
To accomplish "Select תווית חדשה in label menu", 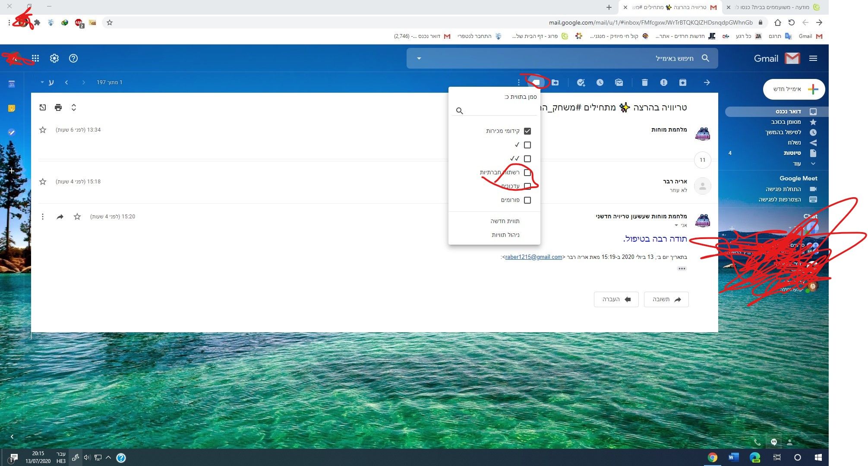I will click(x=505, y=221).
